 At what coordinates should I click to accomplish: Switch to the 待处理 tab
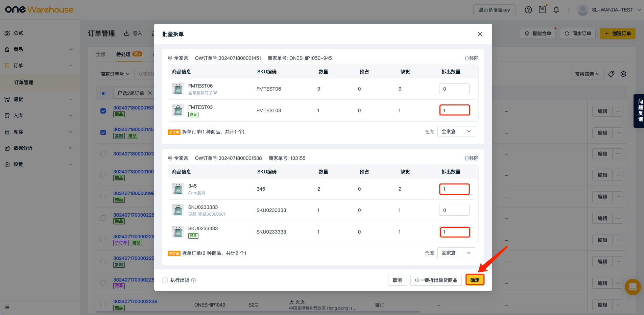tap(123, 54)
